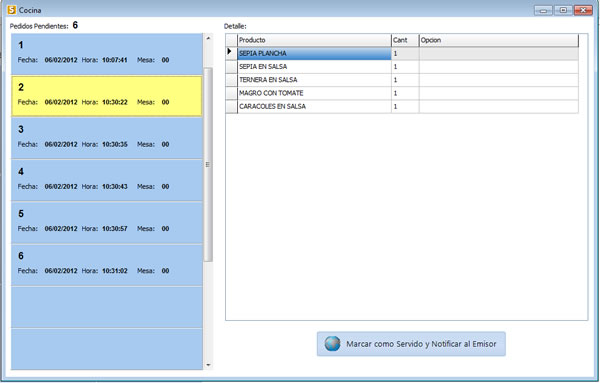Click the globe icon on the notify button
Viewport: 600px width, 383px height.
[x=332, y=344]
